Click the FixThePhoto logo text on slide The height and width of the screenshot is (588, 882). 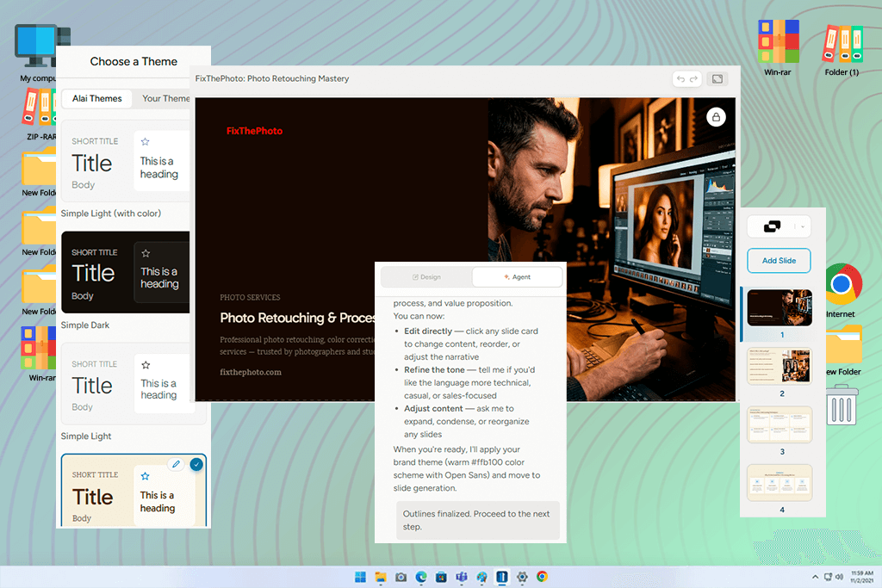(x=254, y=131)
